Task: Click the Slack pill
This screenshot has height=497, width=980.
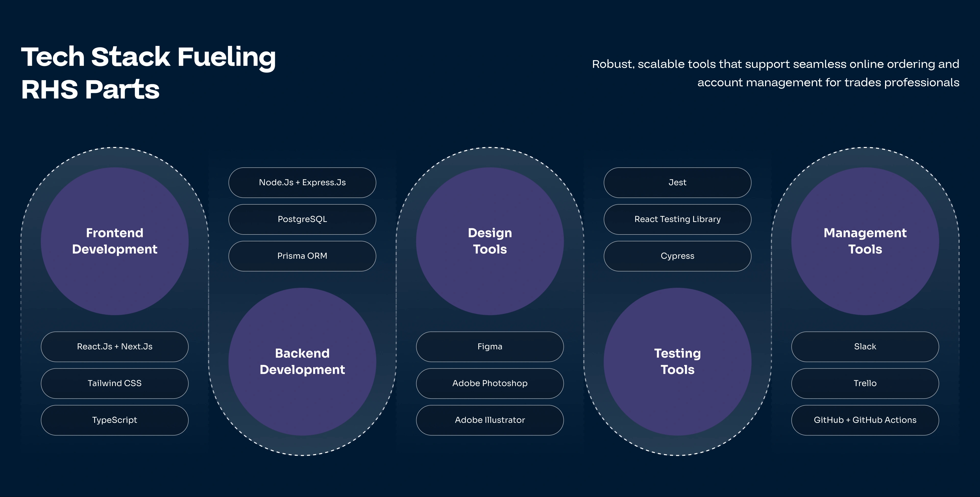Action: tap(865, 346)
